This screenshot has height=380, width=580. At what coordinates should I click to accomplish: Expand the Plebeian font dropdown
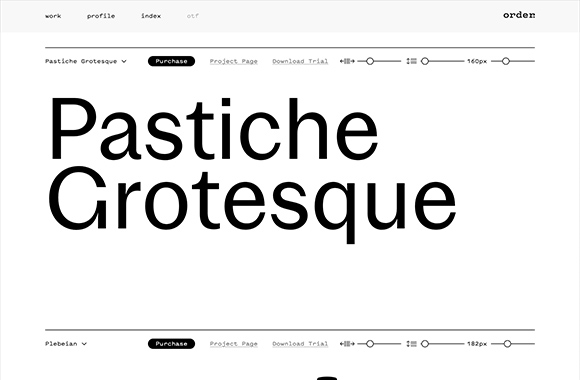[x=66, y=344]
